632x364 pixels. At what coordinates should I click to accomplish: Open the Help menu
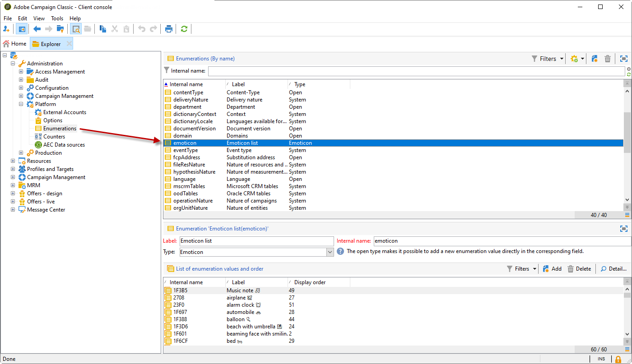pos(75,18)
